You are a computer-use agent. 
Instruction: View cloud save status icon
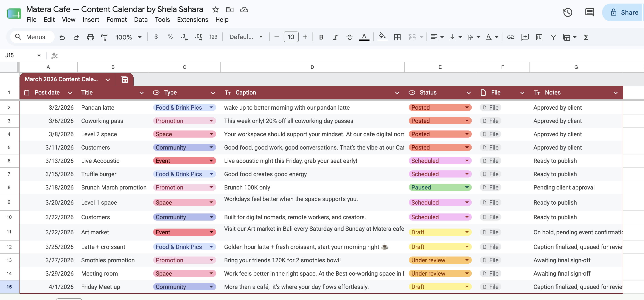point(244,10)
